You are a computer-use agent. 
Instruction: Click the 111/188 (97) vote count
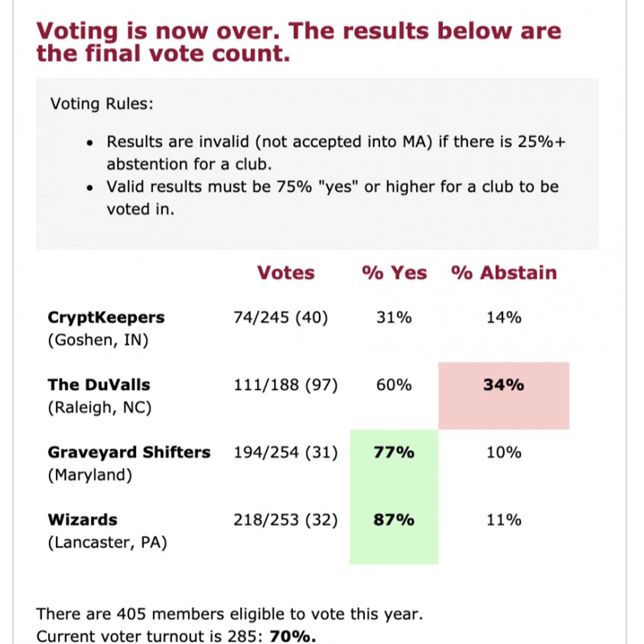pos(285,385)
